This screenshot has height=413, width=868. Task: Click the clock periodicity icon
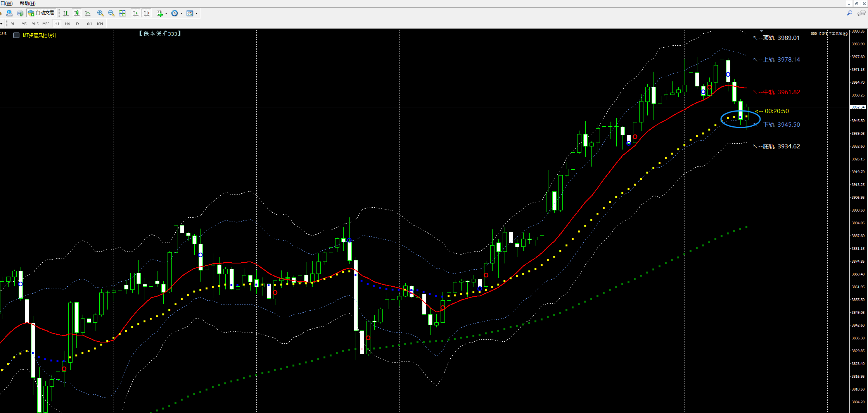(x=175, y=13)
